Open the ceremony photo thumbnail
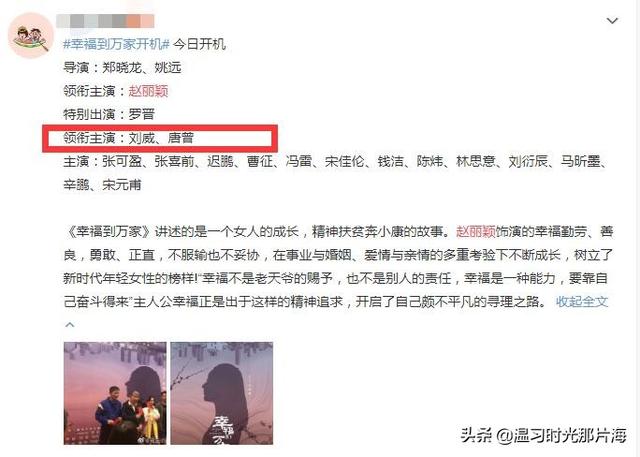 [x=115, y=393]
